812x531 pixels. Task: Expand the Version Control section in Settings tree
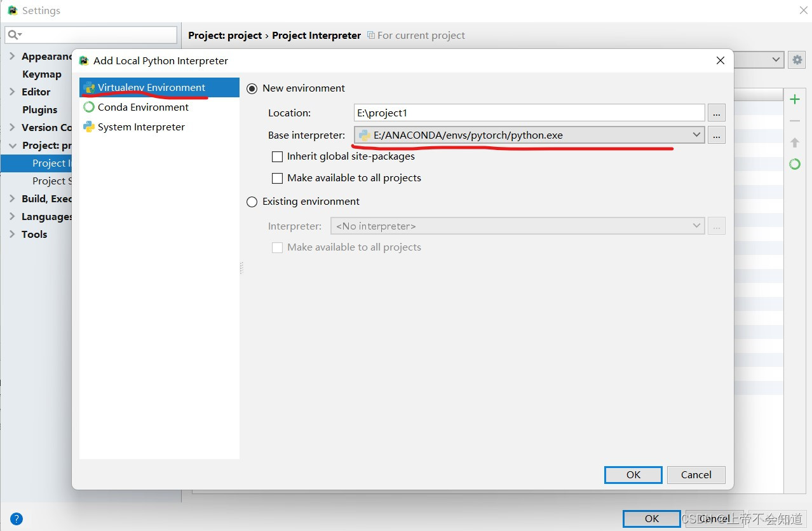pos(12,127)
